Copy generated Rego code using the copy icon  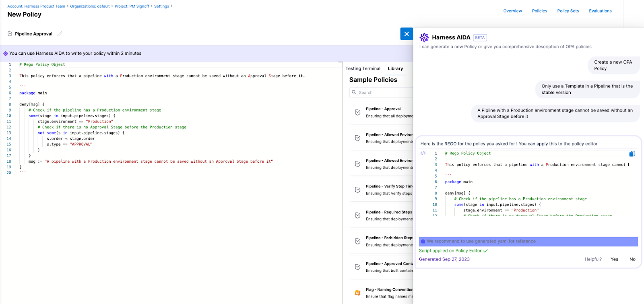(632, 154)
